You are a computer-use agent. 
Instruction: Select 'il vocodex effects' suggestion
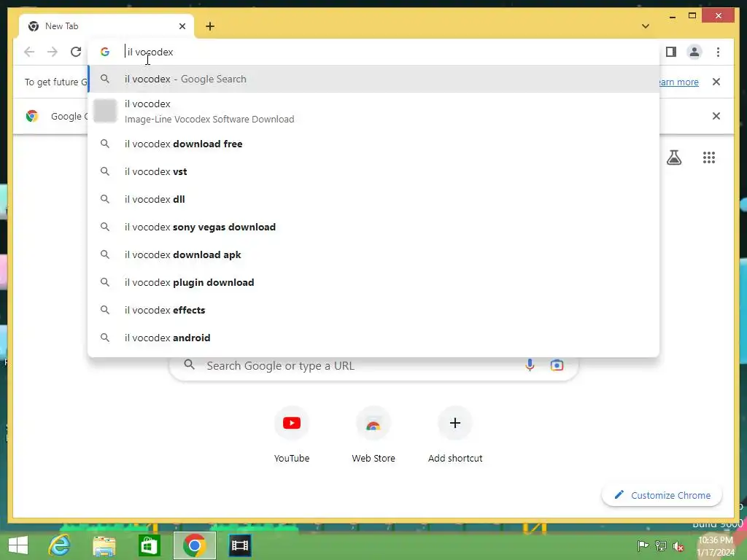click(x=374, y=310)
